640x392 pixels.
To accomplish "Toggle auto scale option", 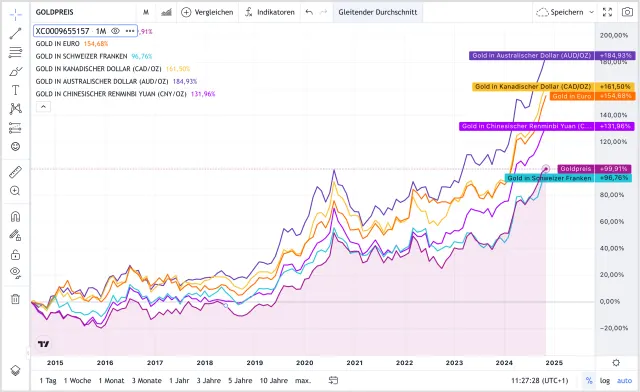I will coord(624,381).
